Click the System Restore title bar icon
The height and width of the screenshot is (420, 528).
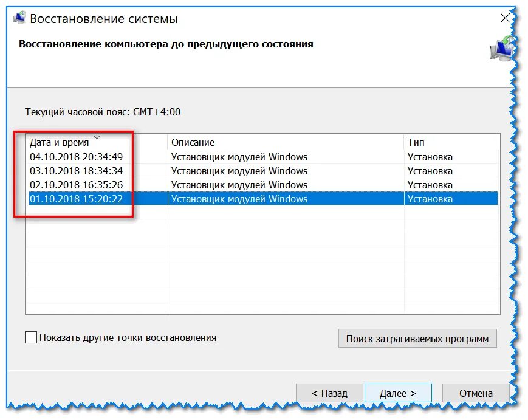19,18
